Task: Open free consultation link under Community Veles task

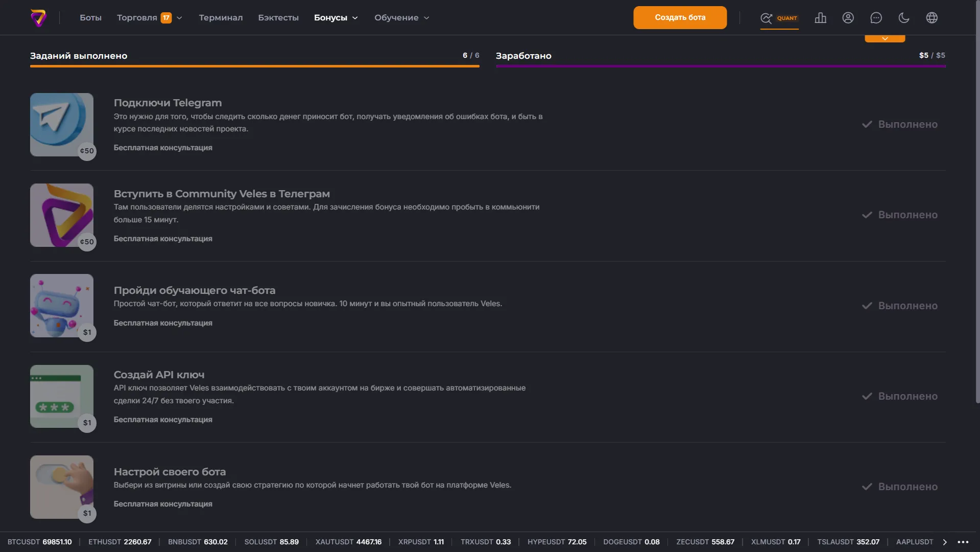Action: coord(163,239)
